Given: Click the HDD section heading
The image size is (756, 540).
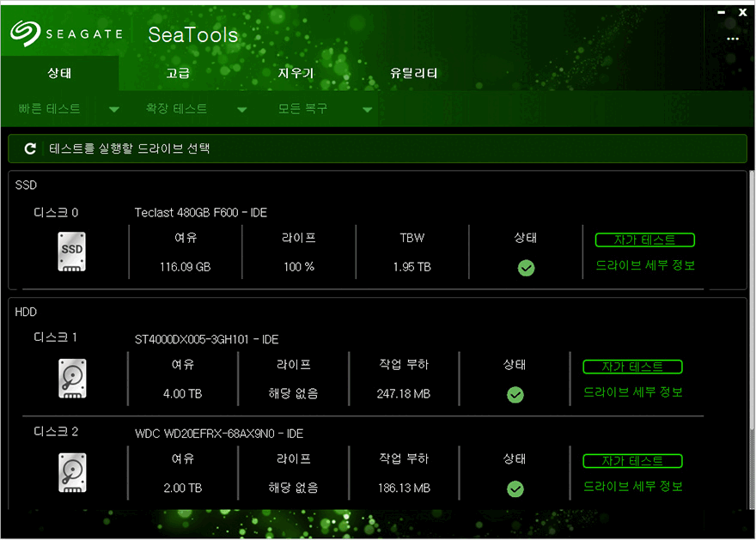Looking at the screenshot, I should [x=26, y=312].
